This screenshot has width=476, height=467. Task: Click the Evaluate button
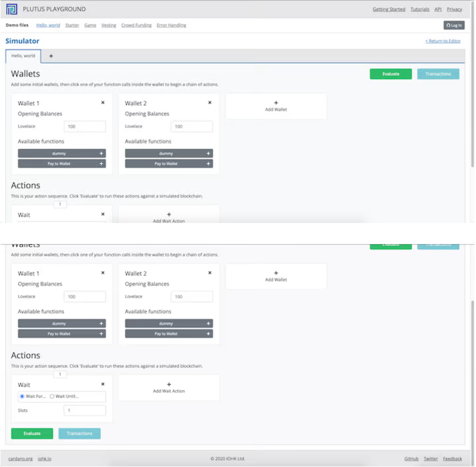point(32,433)
